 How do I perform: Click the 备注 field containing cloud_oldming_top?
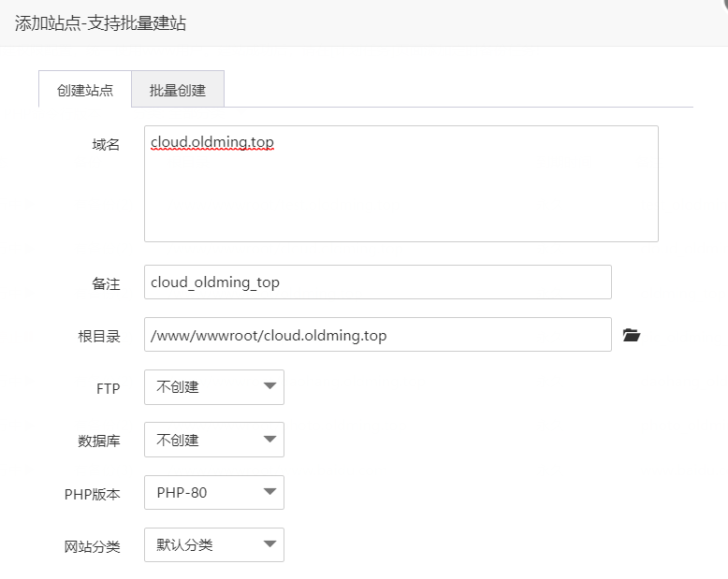pos(377,282)
